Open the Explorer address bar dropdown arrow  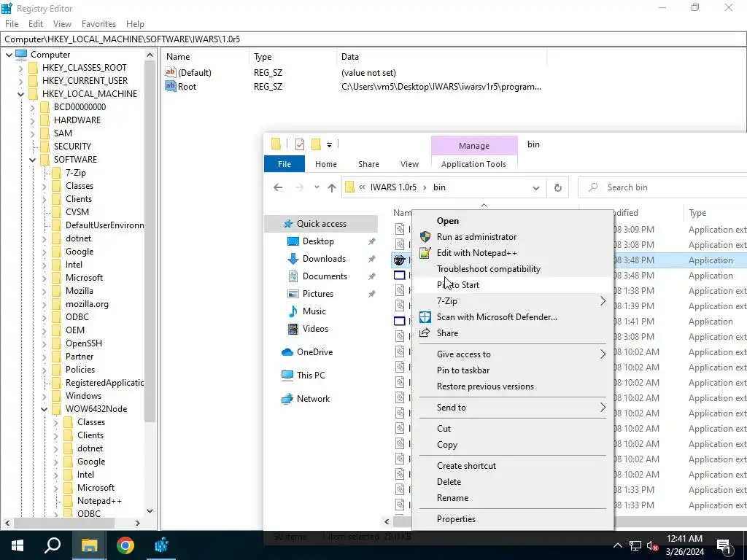point(536,187)
